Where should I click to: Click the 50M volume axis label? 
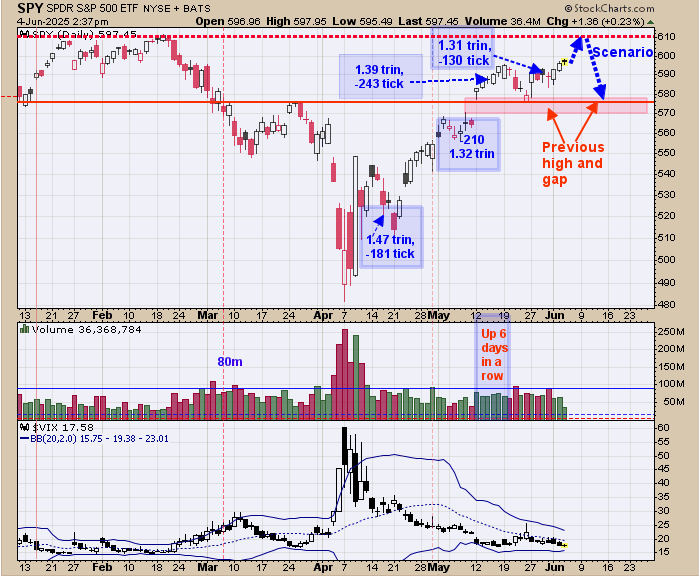coord(673,401)
